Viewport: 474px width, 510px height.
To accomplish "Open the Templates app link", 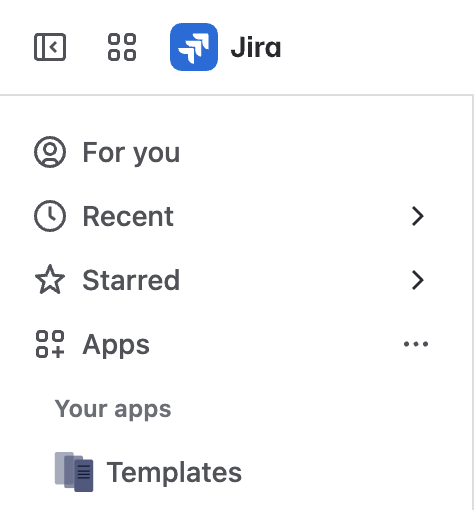I will pyautogui.click(x=233, y=472).
